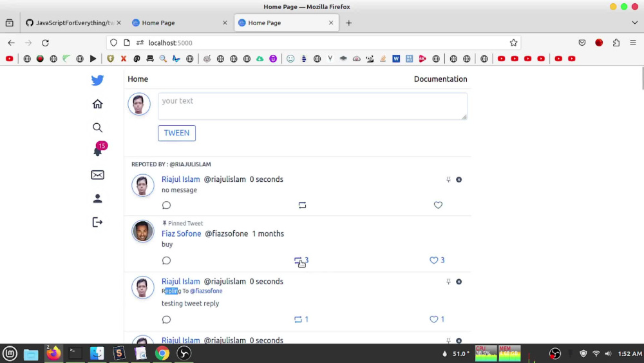
Task: Open the Home house icon in sidebar
Action: [97, 104]
